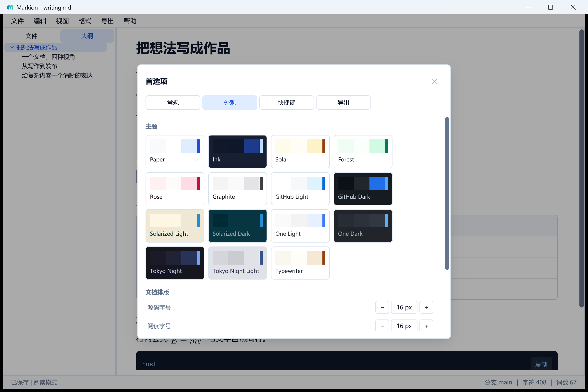Choose the One Light theme
The width and height of the screenshot is (588, 392).
point(300,226)
